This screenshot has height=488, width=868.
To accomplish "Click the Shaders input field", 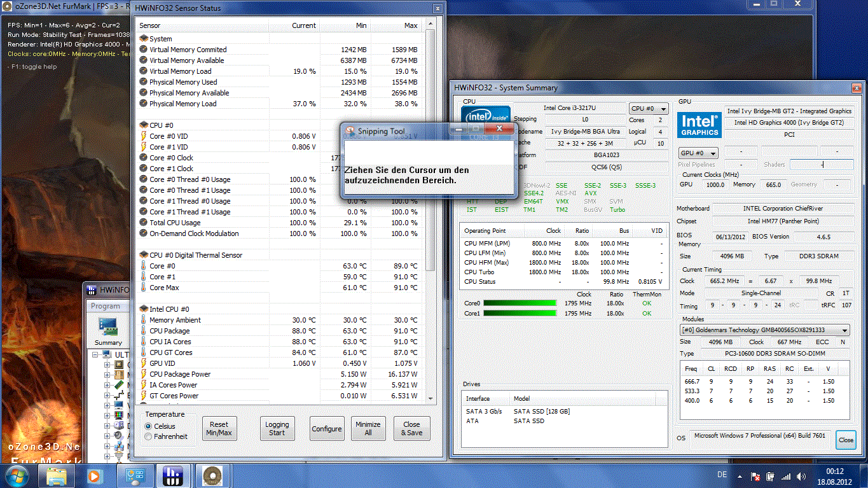I will pyautogui.click(x=822, y=164).
